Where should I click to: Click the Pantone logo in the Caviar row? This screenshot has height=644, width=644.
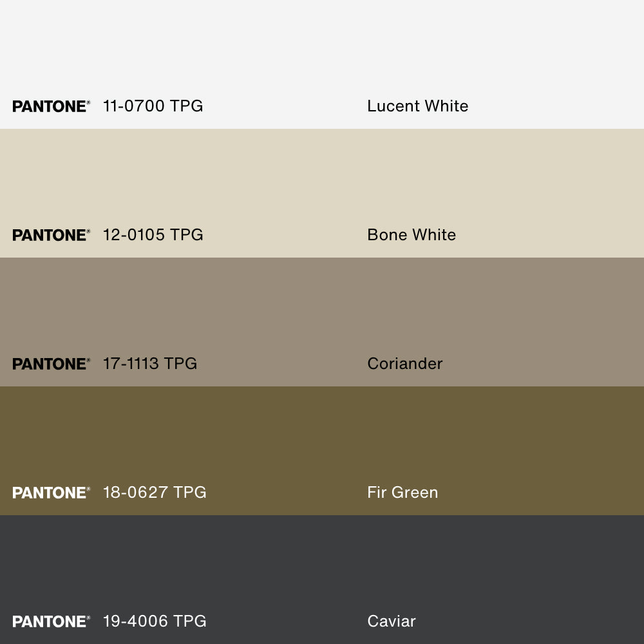pos(51,621)
